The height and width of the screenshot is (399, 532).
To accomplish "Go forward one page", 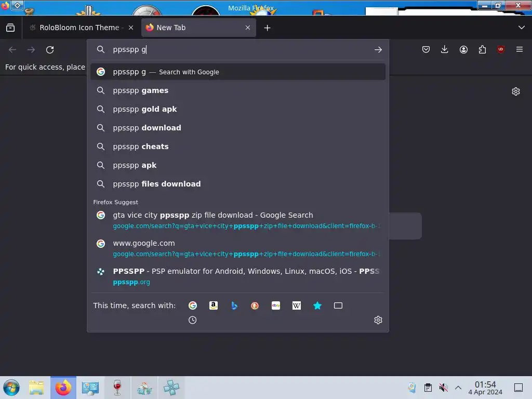I will 31,50.
